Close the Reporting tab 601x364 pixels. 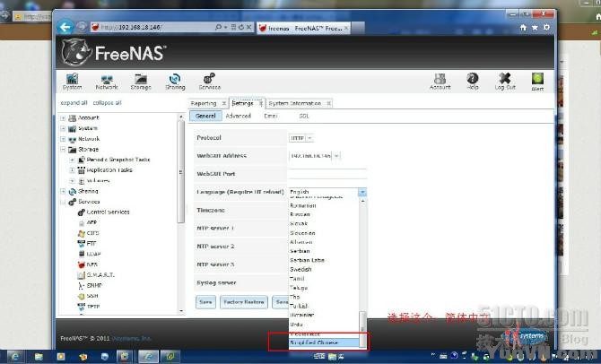click(224, 103)
